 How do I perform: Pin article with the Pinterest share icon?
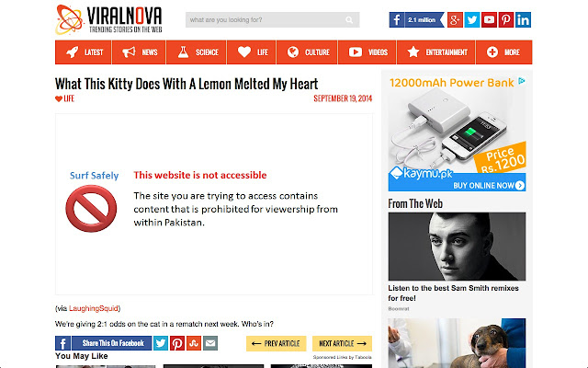coord(177,343)
